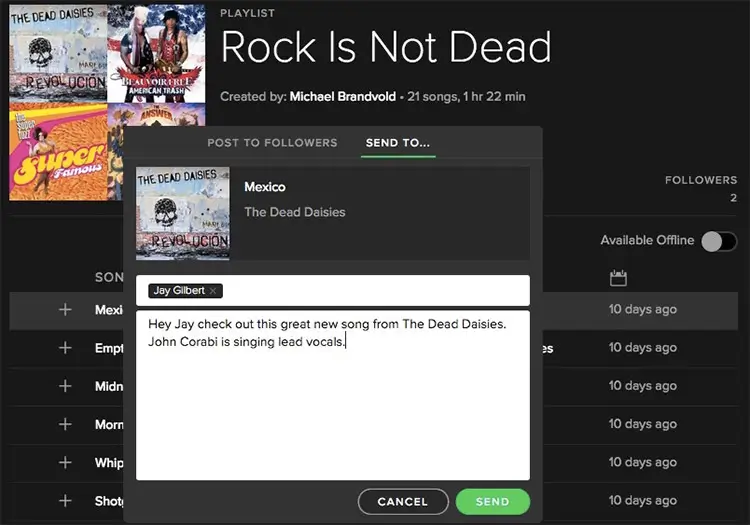
Task: Click the 'Mexi' song name in the list
Action: (109, 310)
